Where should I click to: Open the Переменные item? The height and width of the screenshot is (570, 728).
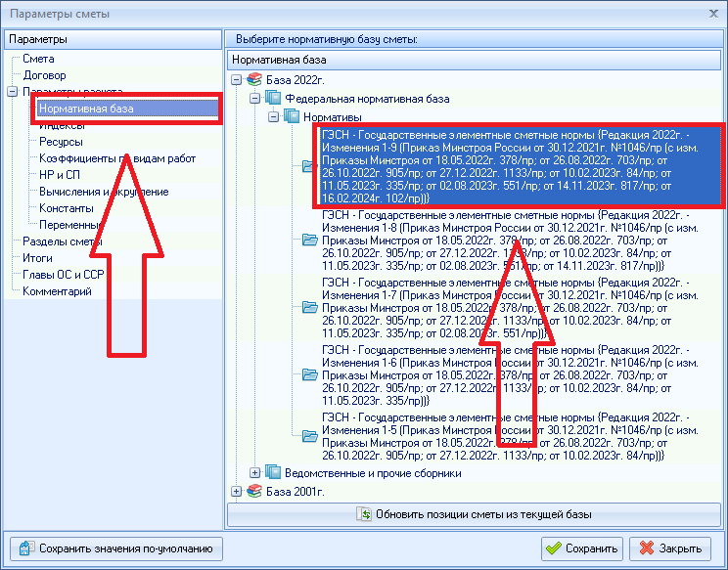[x=69, y=225]
